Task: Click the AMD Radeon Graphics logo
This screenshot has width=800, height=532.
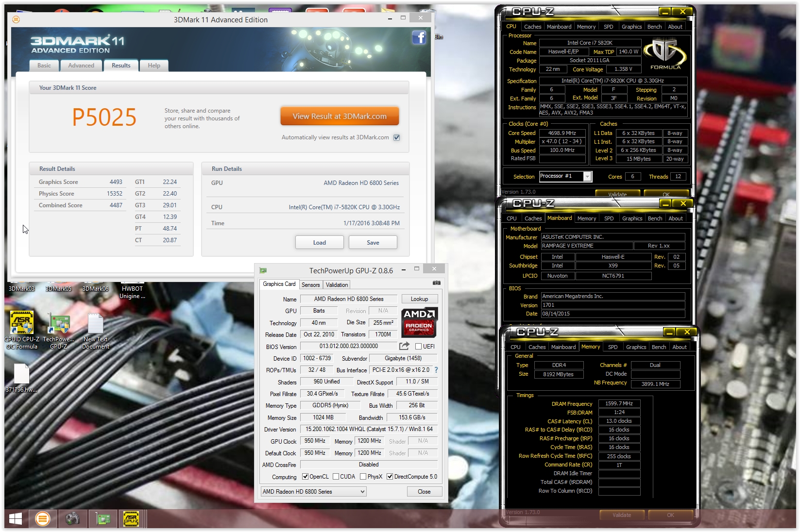Action: pyautogui.click(x=420, y=322)
